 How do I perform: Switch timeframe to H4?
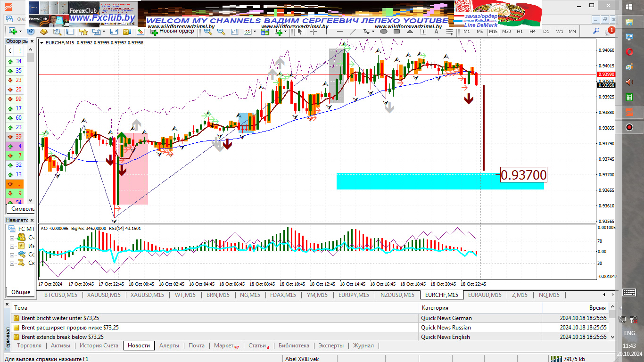(532, 32)
